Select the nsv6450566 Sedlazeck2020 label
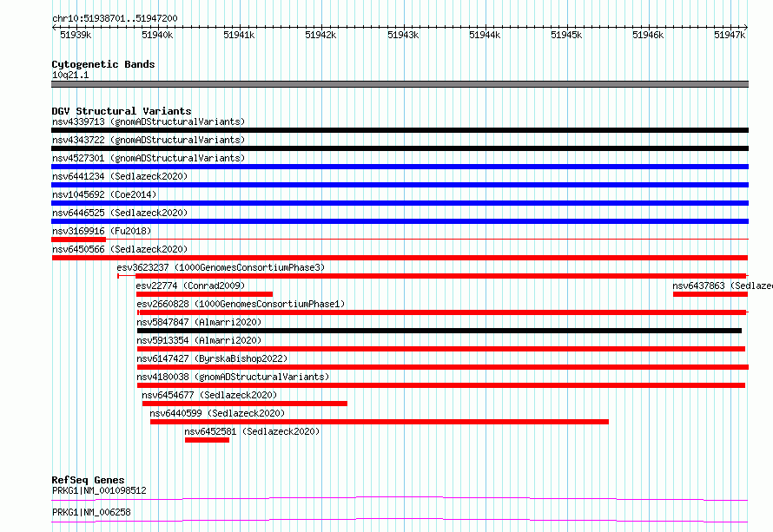This screenshot has height=532, width=773. pos(120,249)
